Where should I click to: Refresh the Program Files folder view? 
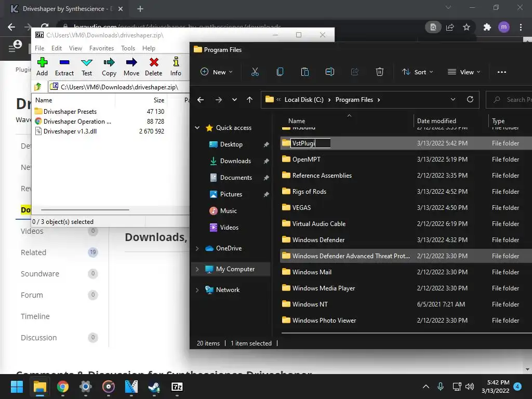click(470, 99)
